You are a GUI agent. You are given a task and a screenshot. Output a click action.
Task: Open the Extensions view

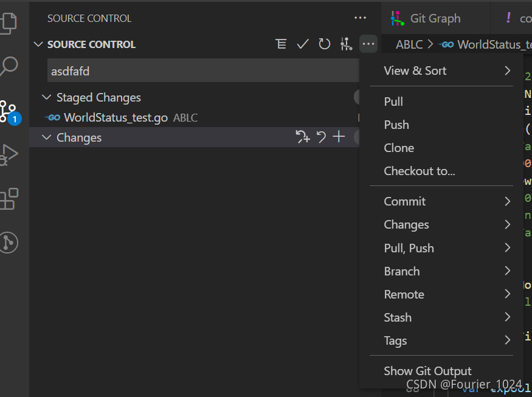(9, 199)
